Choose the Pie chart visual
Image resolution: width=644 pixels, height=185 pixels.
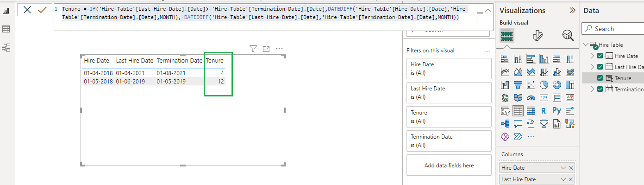click(x=544, y=85)
